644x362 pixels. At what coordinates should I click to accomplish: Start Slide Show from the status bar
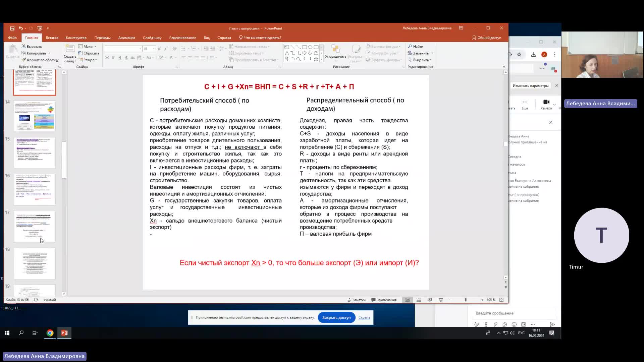441,300
